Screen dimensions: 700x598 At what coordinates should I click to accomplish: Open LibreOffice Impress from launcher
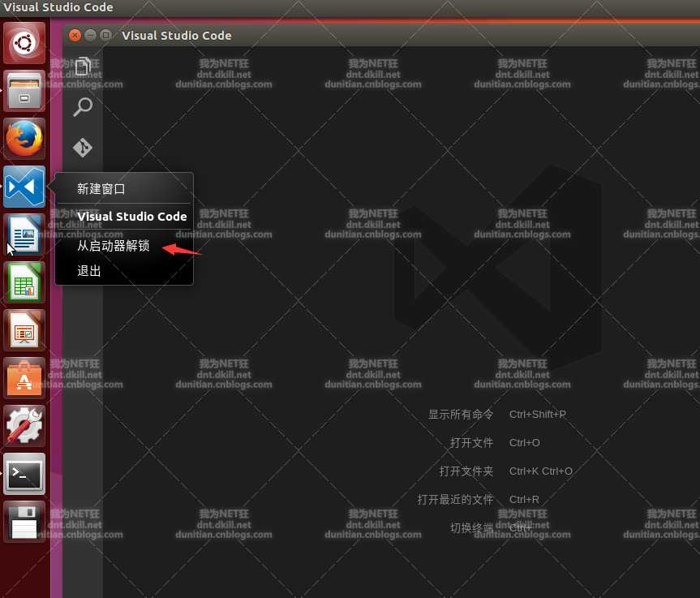pyautogui.click(x=24, y=330)
